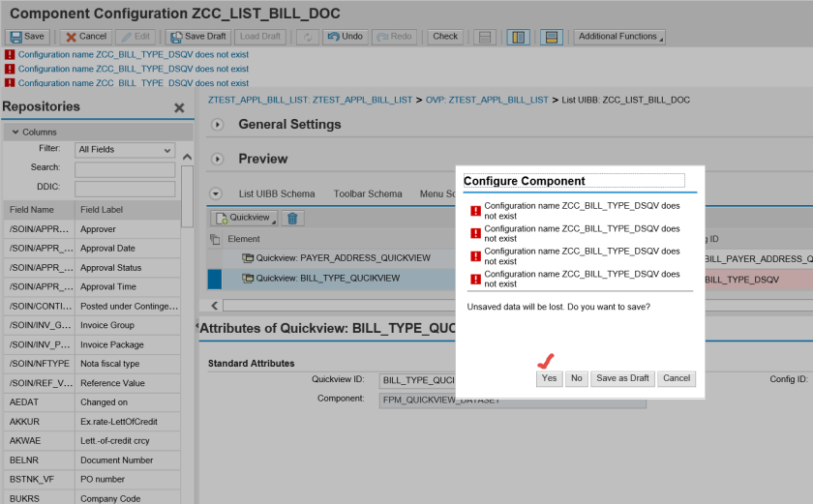This screenshot has height=504, width=813.
Task: Delete selected quickview with trash icon
Action: (x=293, y=219)
